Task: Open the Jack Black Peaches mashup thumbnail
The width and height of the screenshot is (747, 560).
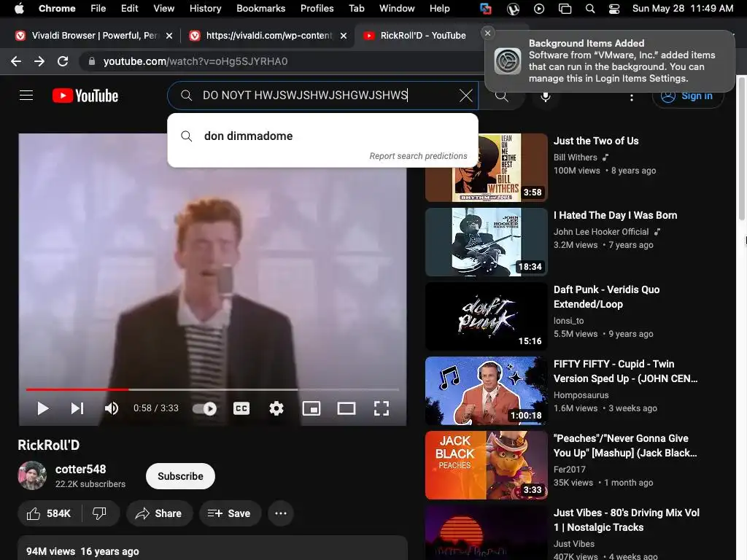Action: (x=487, y=464)
